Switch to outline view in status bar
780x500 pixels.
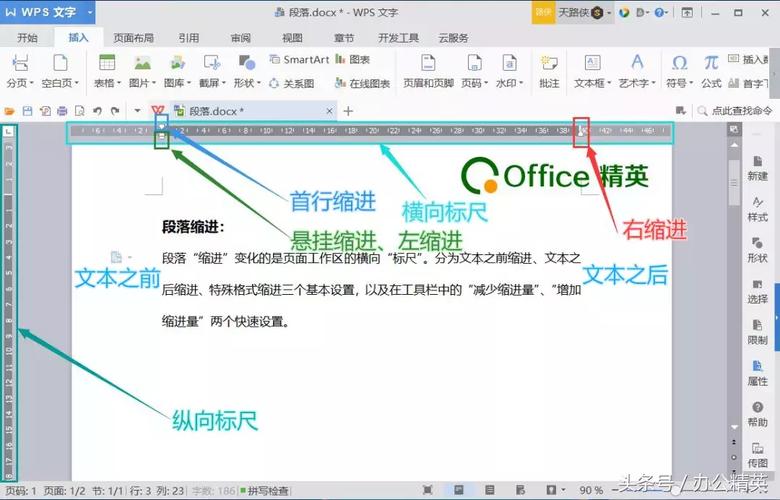(489, 490)
